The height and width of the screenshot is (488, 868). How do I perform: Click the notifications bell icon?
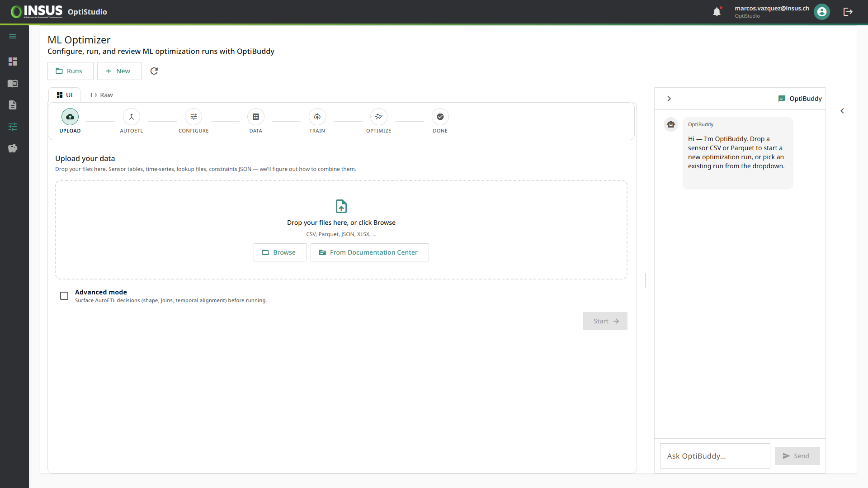[717, 12]
